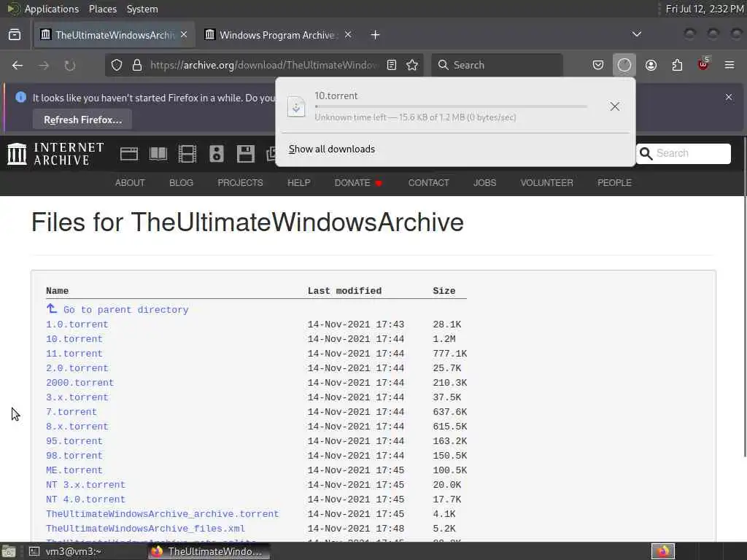Open the JOBS nav link
Image resolution: width=747 pixels, height=560 pixels.
484,183
